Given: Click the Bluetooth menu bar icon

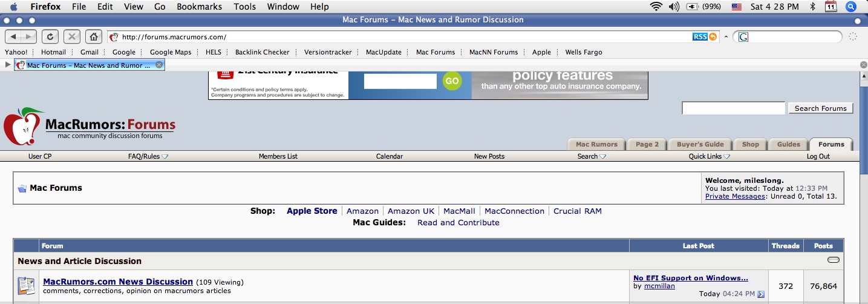Looking at the screenshot, I should 812,7.
